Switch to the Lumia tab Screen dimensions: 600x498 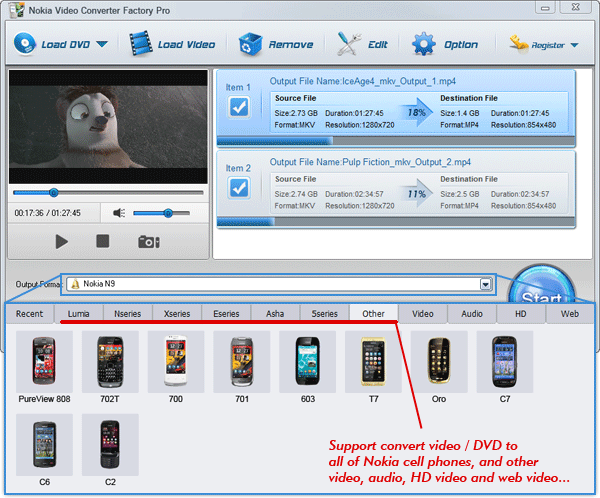pos(78,314)
